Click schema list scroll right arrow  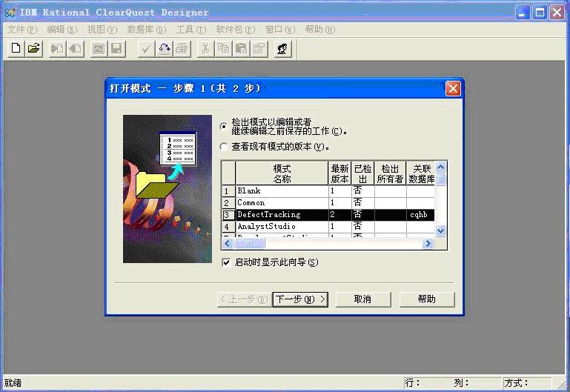[x=428, y=243]
